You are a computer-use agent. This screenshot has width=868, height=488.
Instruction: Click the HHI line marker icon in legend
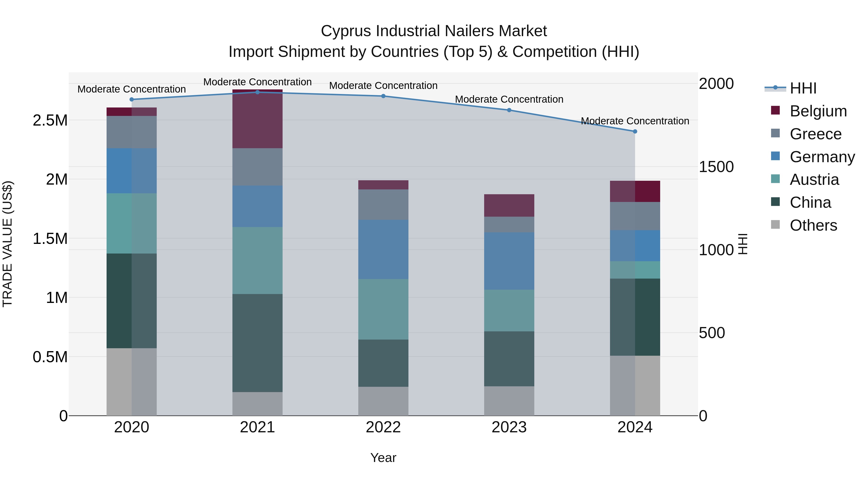775,88
